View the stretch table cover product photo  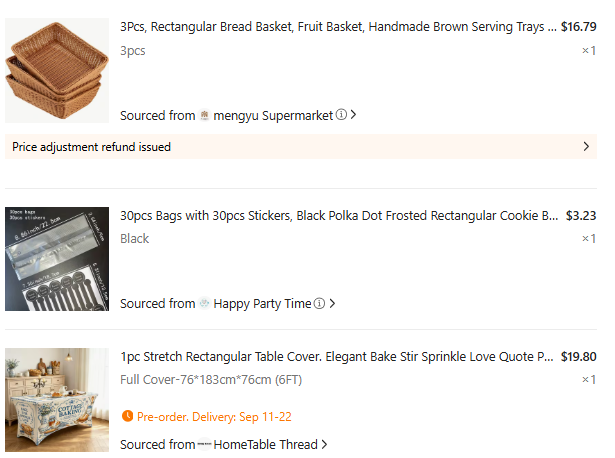57,400
